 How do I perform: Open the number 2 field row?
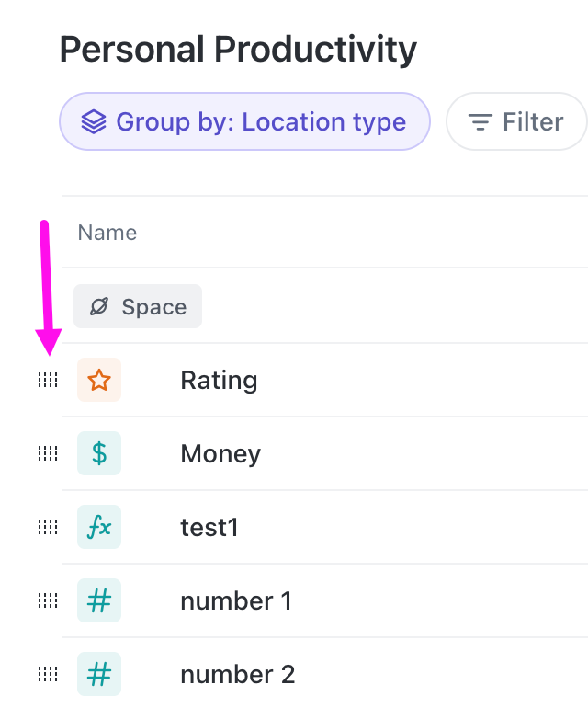click(x=237, y=674)
